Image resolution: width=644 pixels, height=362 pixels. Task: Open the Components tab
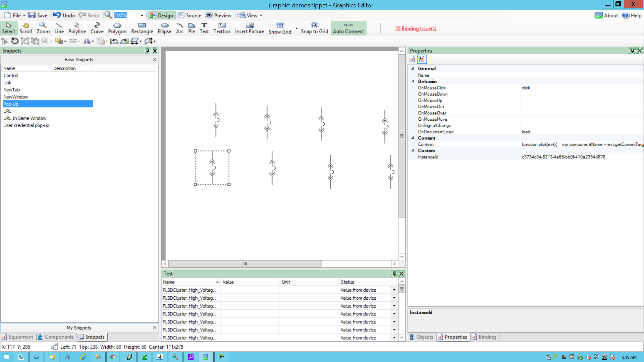[56, 337]
